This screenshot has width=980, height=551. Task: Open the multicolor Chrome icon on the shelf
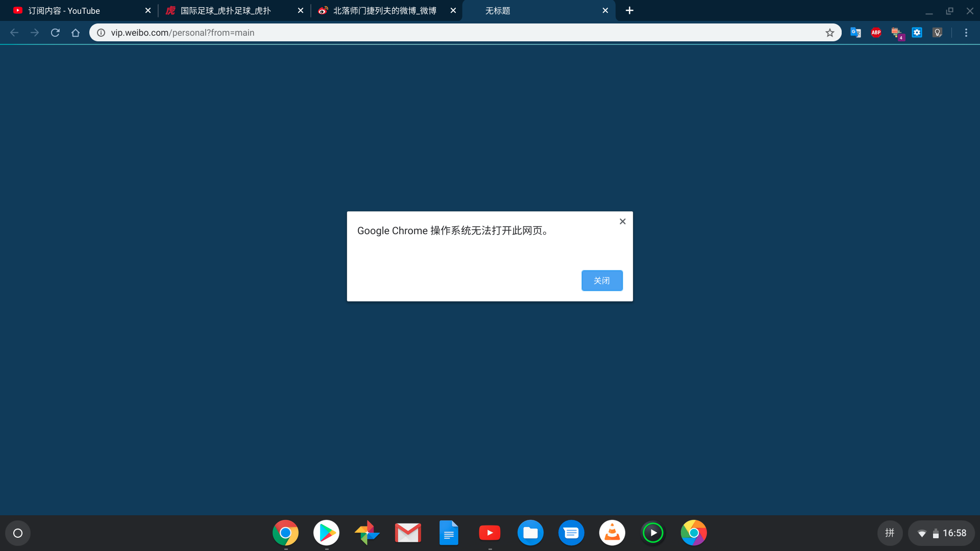(x=694, y=533)
